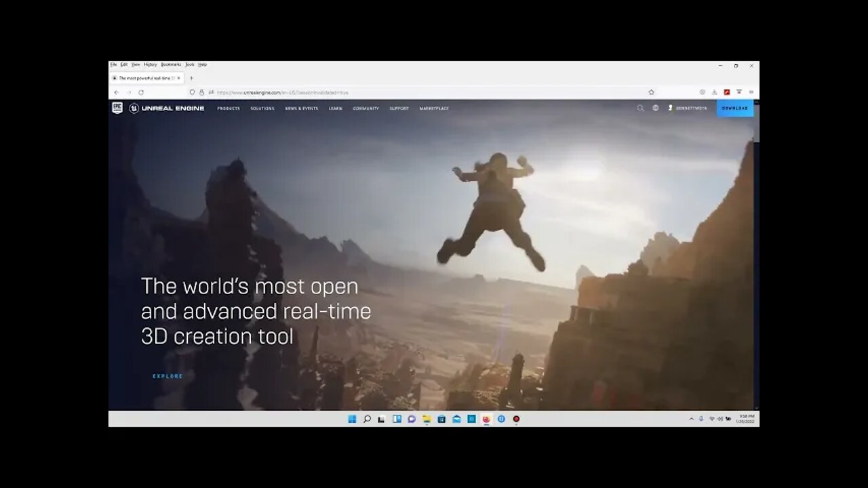Click the Explore link on the hero
Screen dimensions: 868x488
[x=167, y=376]
